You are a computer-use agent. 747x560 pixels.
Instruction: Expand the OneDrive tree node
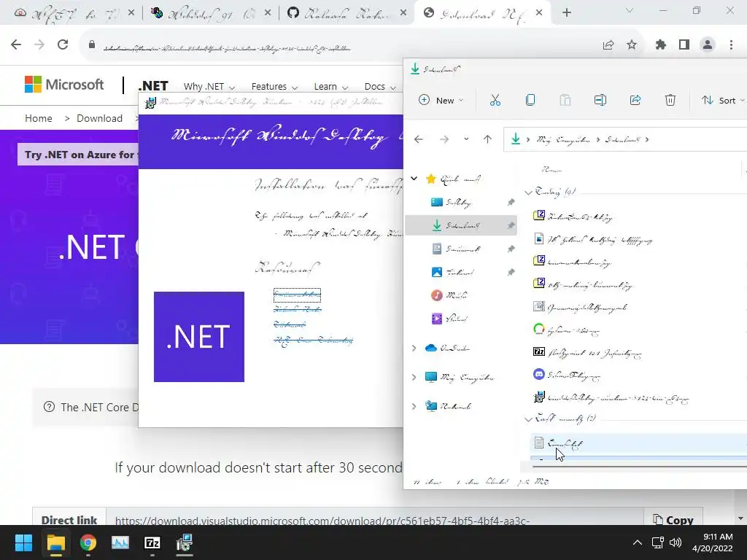point(414,349)
